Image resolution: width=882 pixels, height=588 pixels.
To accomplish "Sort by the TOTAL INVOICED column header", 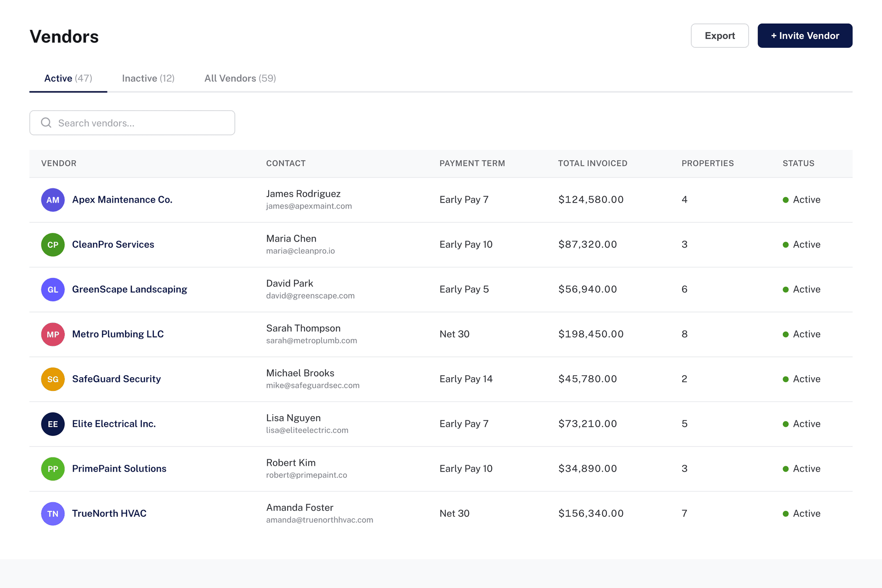I will pyautogui.click(x=593, y=163).
